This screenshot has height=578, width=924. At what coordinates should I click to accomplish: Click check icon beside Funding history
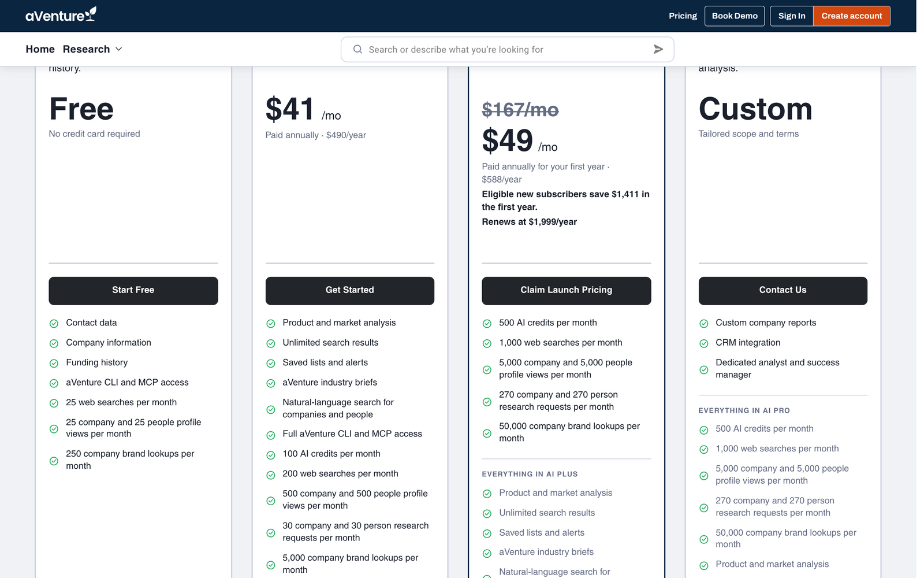click(54, 364)
